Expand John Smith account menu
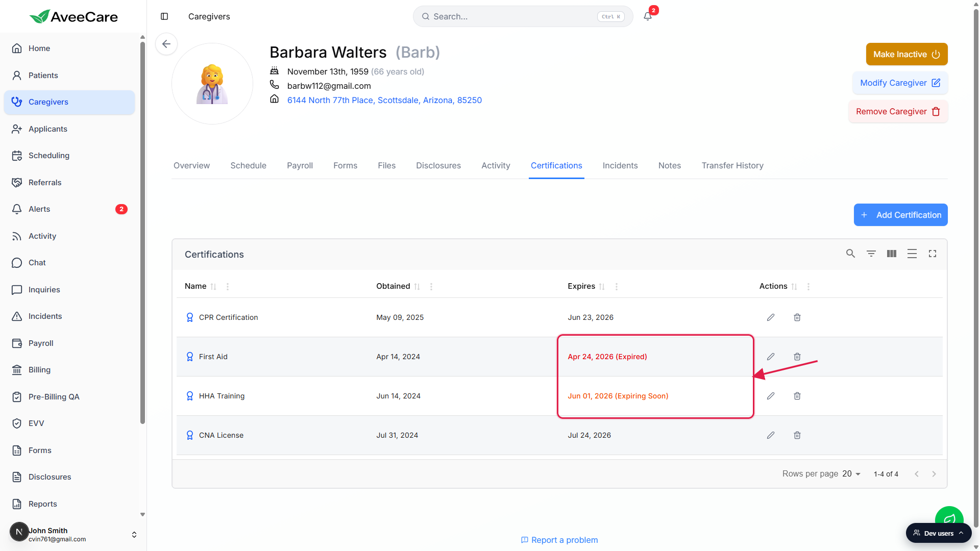Screen dimensions: 980x551 [134, 535]
